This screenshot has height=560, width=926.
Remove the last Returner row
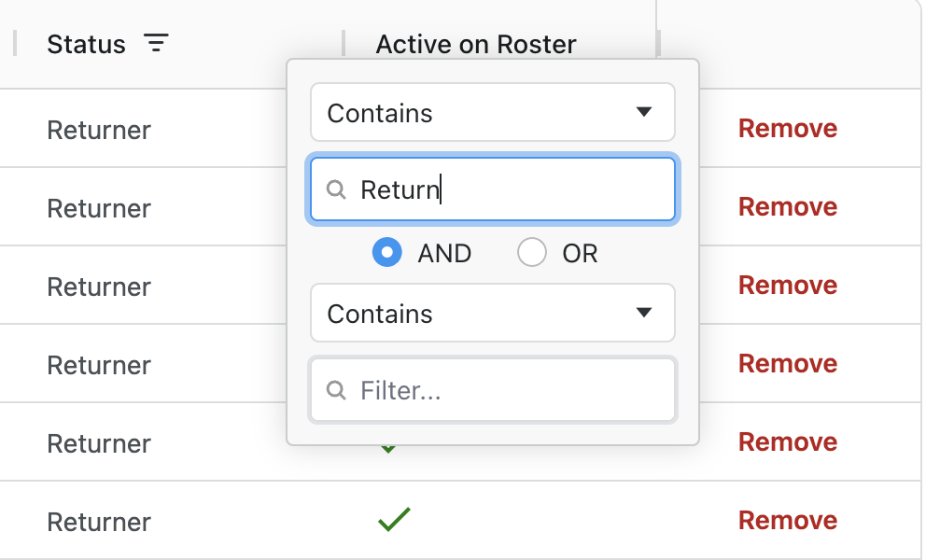click(787, 521)
